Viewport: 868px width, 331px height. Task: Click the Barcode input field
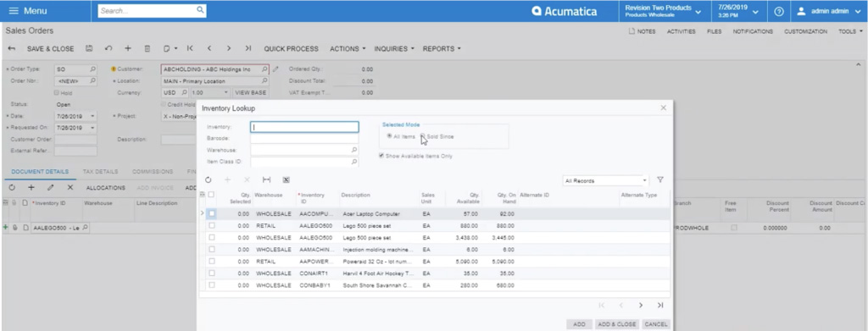304,138
